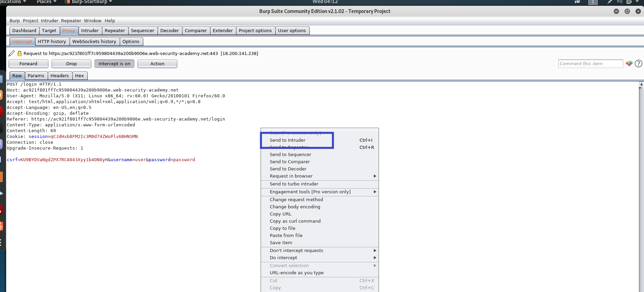The height and width of the screenshot is (292, 644).
Task: Switch to the Sequencer tab
Action: pyautogui.click(x=143, y=31)
